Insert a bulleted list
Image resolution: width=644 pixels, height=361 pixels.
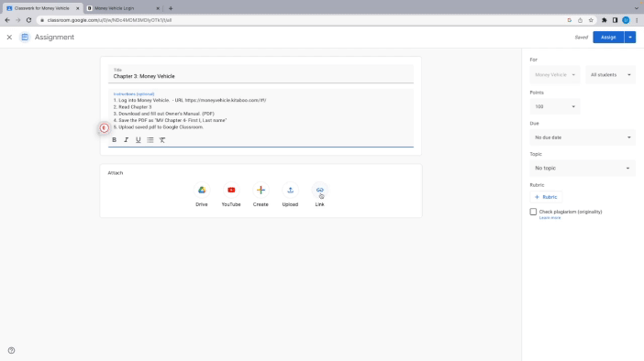pyautogui.click(x=150, y=140)
